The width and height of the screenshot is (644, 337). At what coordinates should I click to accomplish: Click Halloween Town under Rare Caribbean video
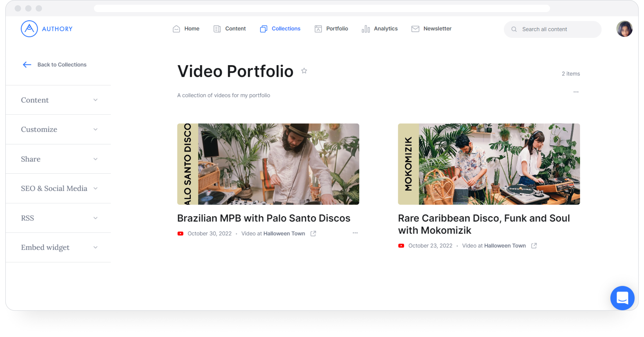point(505,246)
